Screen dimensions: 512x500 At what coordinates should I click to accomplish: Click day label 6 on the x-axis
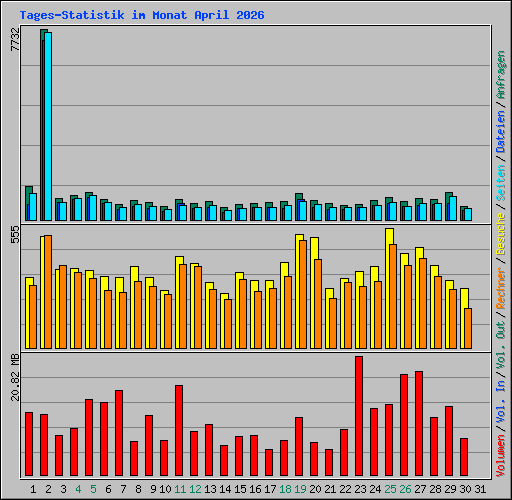click(x=108, y=489)
